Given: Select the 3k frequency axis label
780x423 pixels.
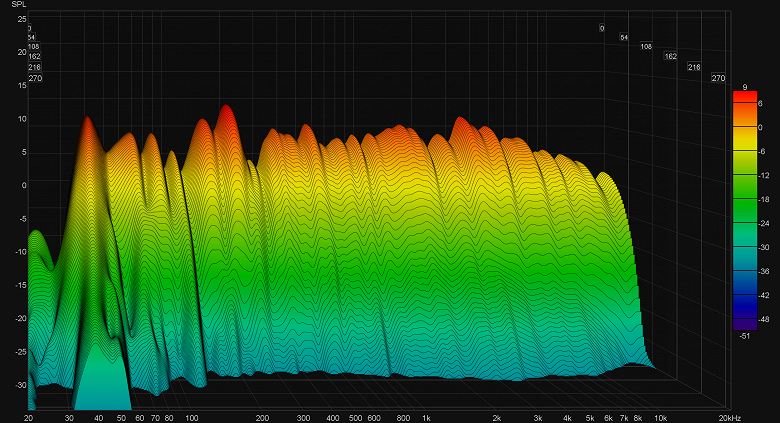Looking at the screenshot, I should tap(538, 418).
